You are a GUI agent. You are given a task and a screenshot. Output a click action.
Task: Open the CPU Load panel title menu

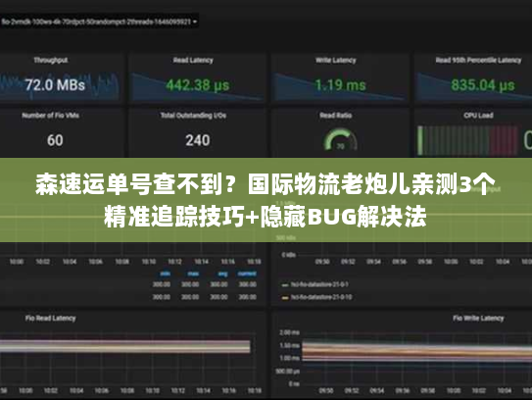(x=478, y=116)
